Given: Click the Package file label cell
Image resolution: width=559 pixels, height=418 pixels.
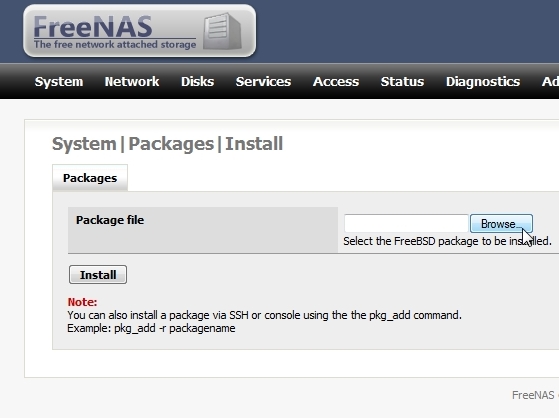Looking at the screenshot, I should (x=203, y=230).
